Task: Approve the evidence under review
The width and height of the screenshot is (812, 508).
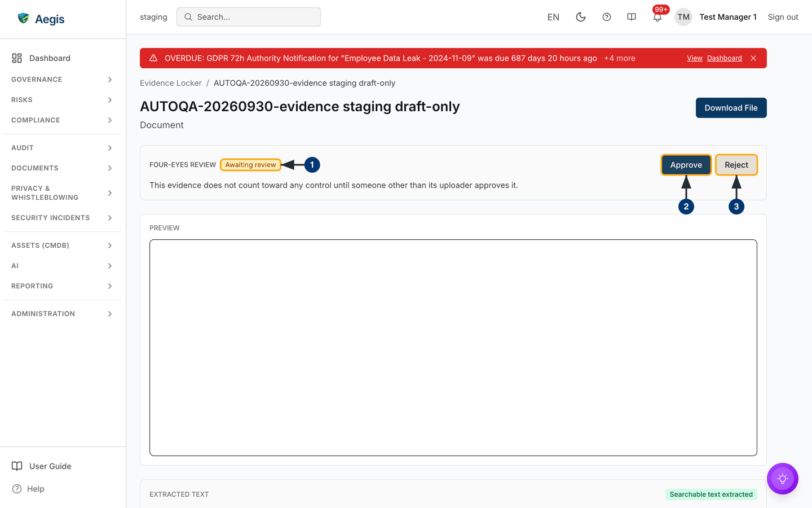Action: coord(686,165)
